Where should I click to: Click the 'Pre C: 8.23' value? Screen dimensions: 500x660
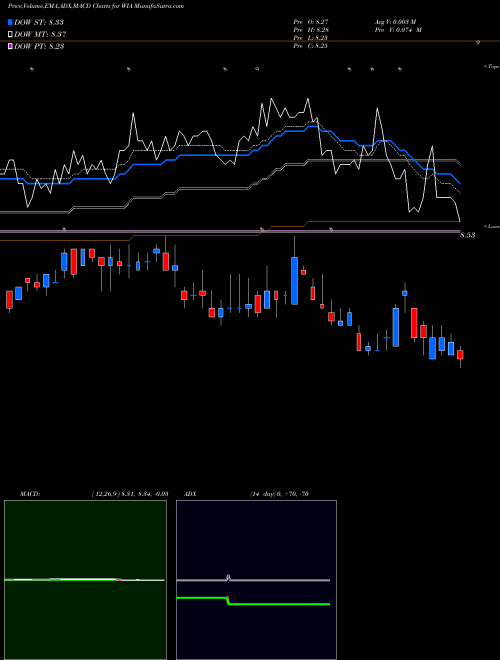(311, 46)
